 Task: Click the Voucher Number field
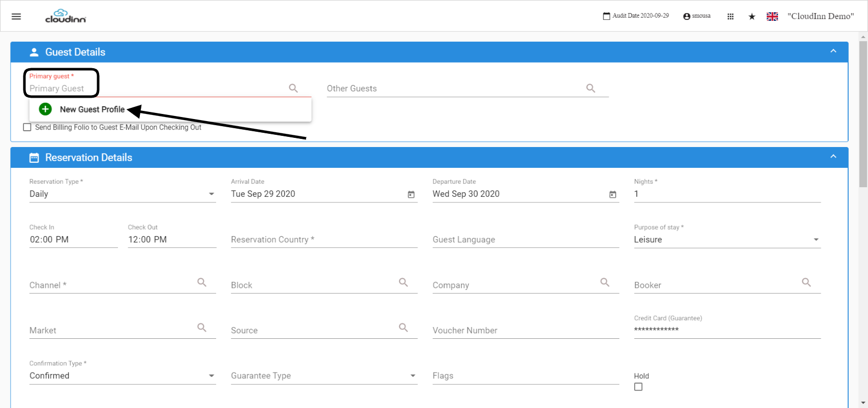point(526,331)
